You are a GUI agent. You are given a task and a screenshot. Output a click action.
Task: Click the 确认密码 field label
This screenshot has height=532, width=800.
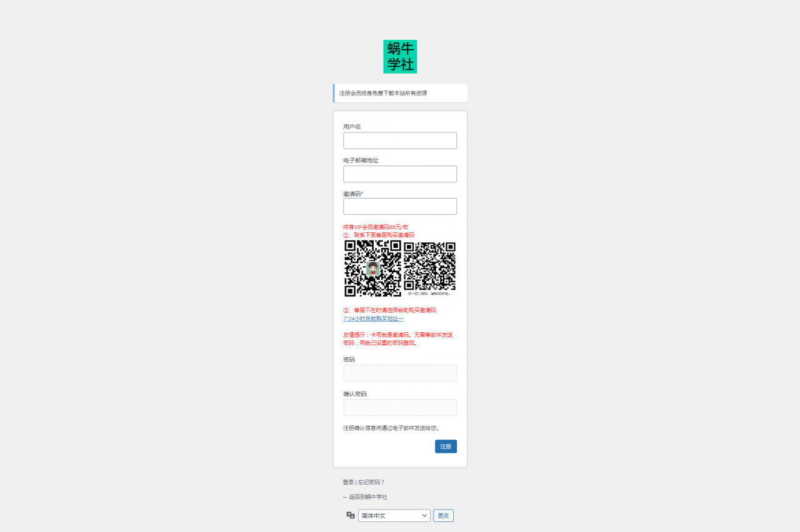[355, 394]
